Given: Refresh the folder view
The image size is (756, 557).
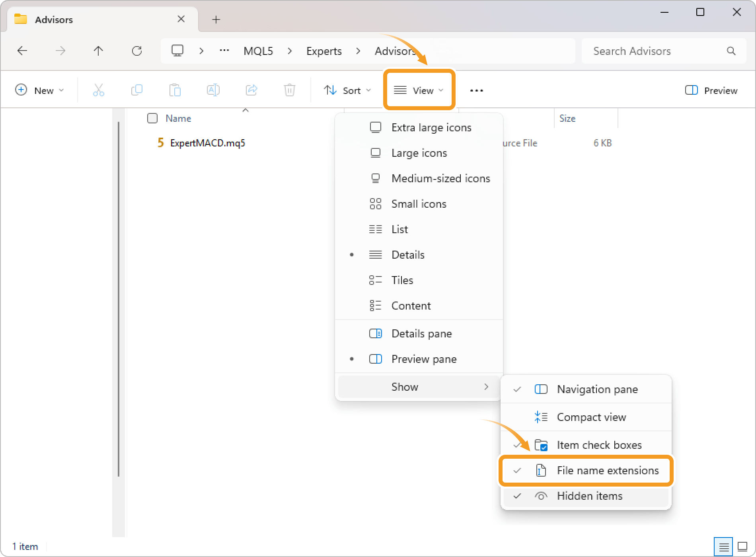Looking at the screenshot, I should (136, 51).
